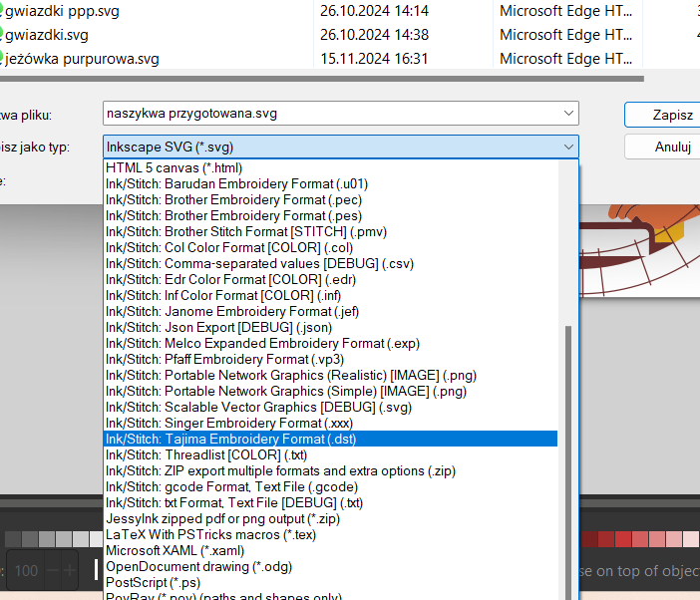Pick the dark red palette swatch
This screenshot has height=600, width=700.
[x=589, y=539]
